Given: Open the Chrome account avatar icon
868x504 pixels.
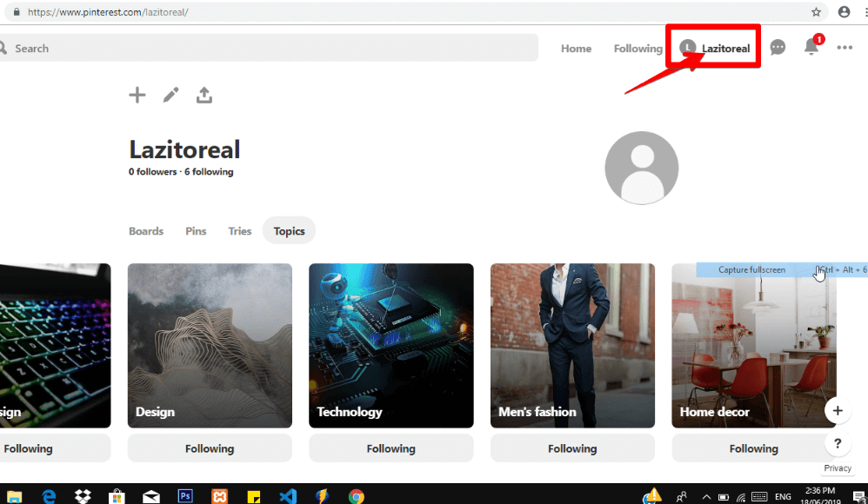Looking at the screenshot, I should coord(844,11).
